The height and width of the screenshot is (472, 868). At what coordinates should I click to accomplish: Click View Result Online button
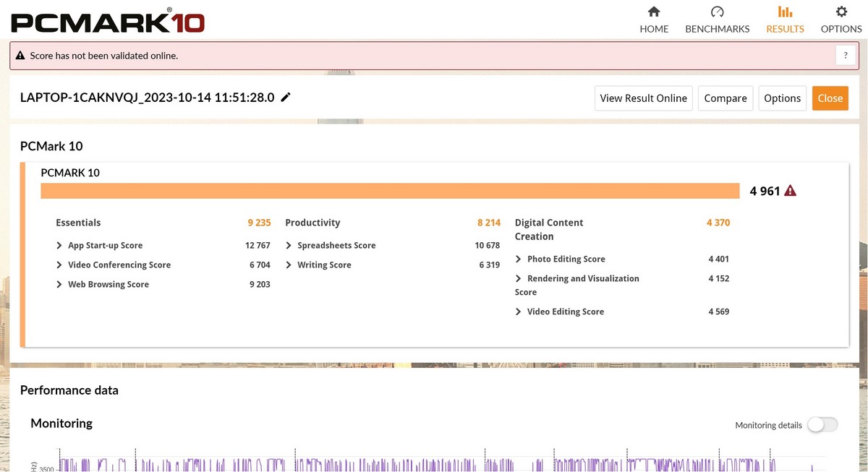(644, 98)
